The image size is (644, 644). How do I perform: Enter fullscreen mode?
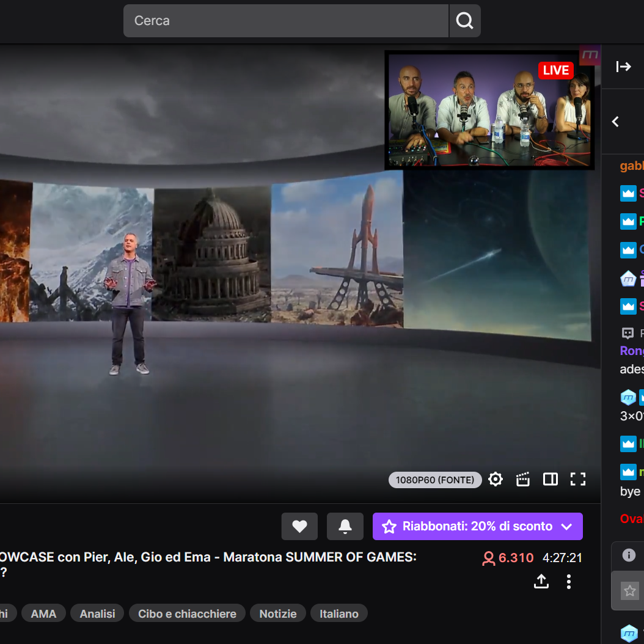click(578, 479)
